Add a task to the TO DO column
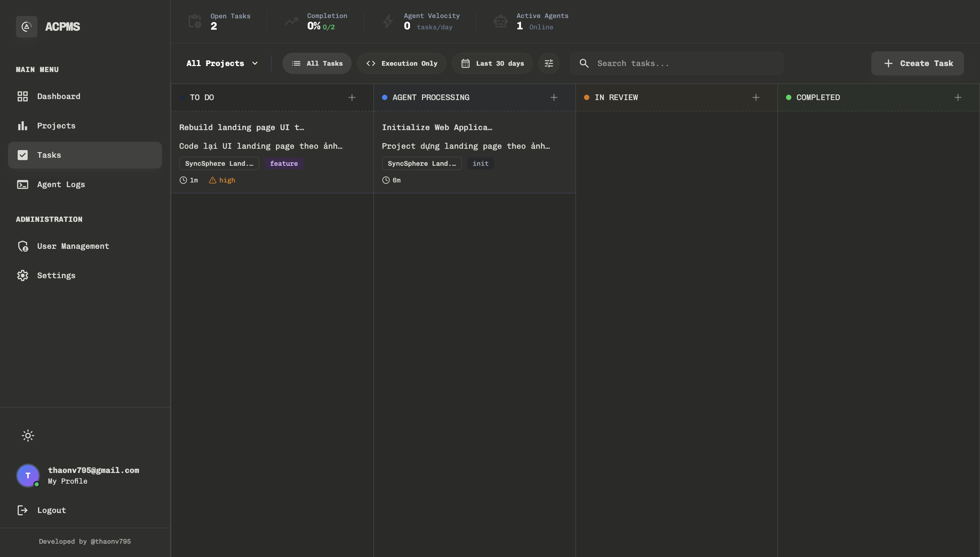The width and height of the screenshot is (980, 557). point(352,97)
